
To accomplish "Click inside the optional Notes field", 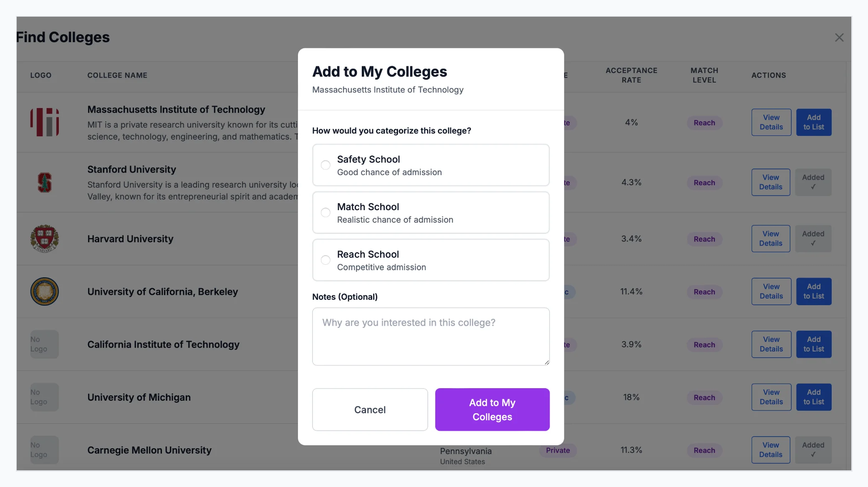I will click(431, 336).
